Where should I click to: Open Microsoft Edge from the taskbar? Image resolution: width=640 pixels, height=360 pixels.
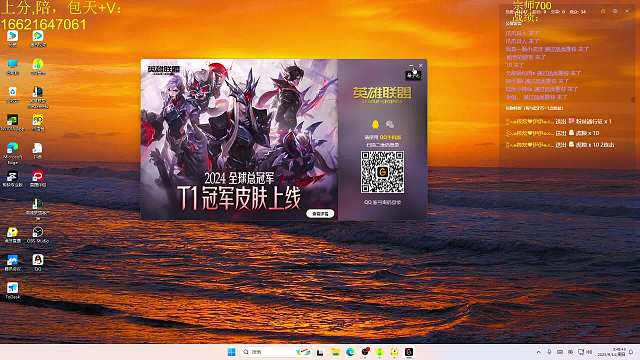[350, 352]
